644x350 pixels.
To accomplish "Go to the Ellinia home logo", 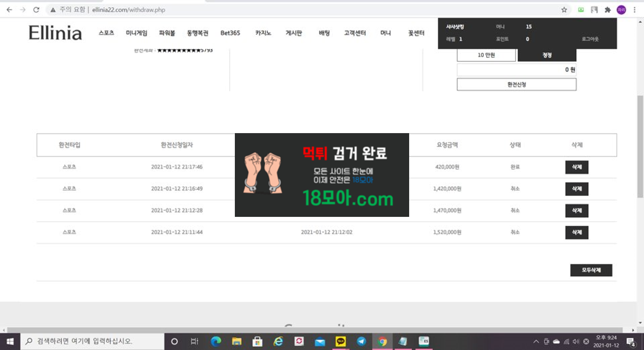I will [55, 33].
